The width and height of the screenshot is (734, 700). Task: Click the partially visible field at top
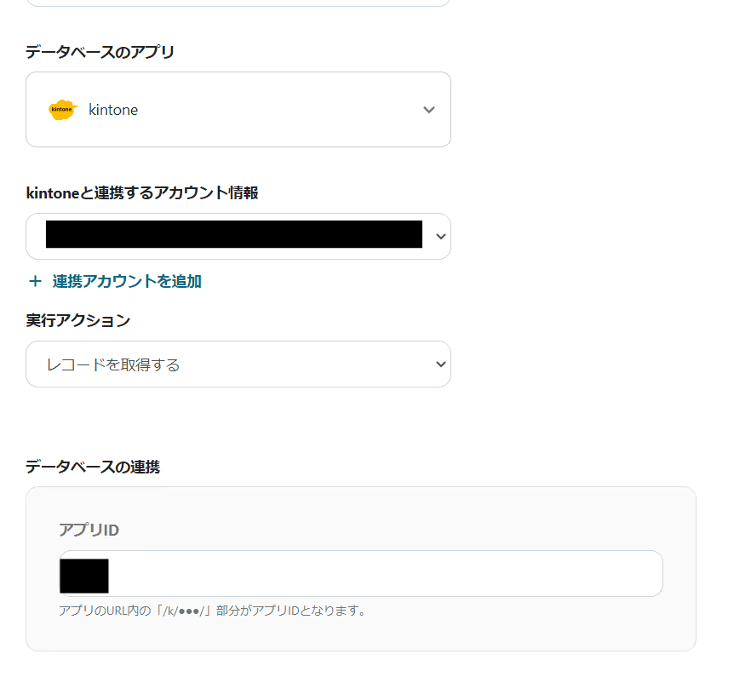(238, 3)
